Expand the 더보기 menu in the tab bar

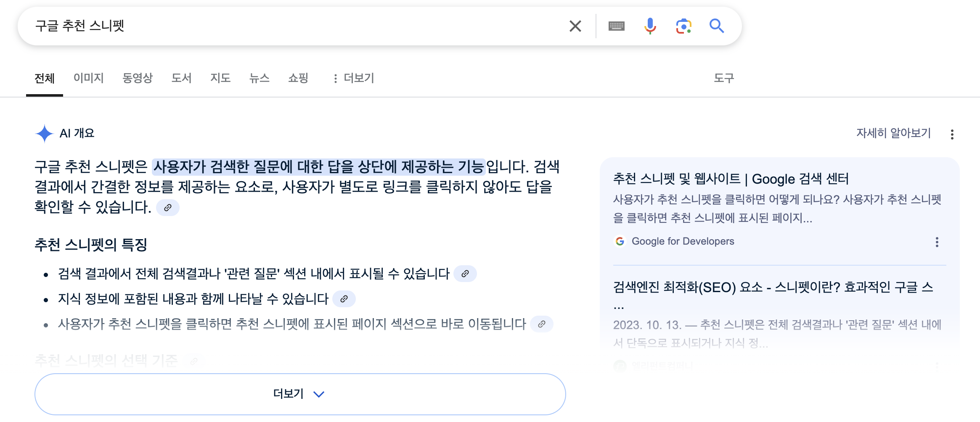[x=353, y=78]
